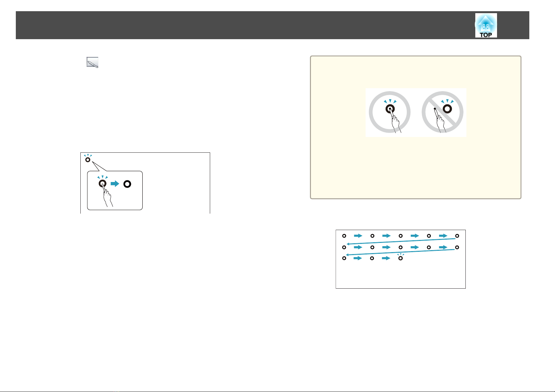The height and width of the screenshot is (392, 555).
Task: Click the first blue arrow in the top grid row
Action: 358,236
